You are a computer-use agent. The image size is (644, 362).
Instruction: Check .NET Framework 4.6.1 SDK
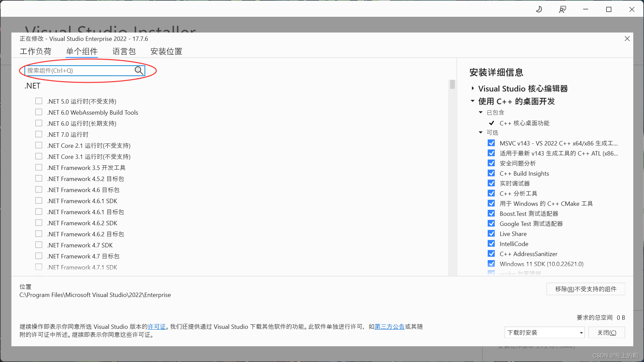39,201
